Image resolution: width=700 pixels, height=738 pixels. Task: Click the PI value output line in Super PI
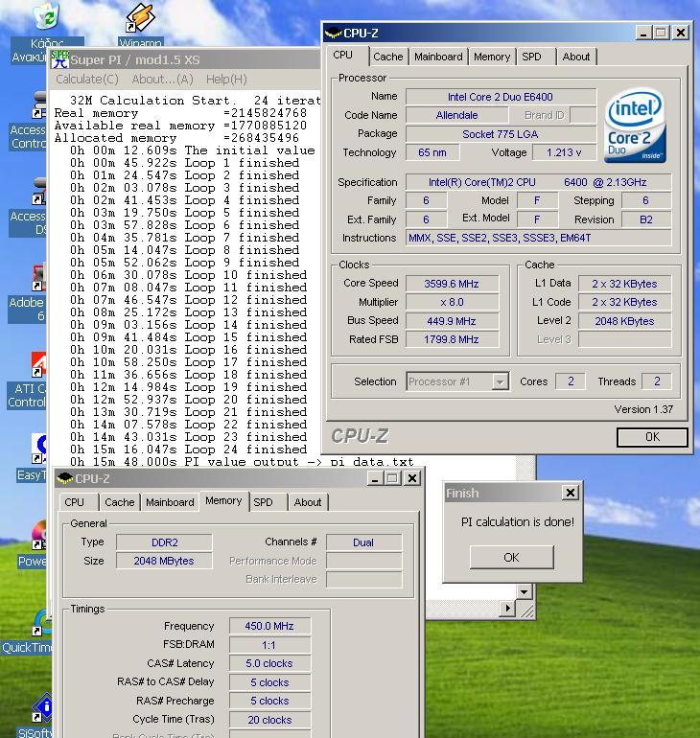coord(242,461)
